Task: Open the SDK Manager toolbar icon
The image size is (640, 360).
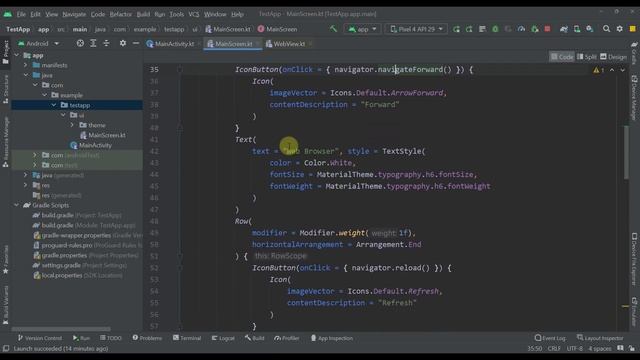Action: click(x=590, y=29)
